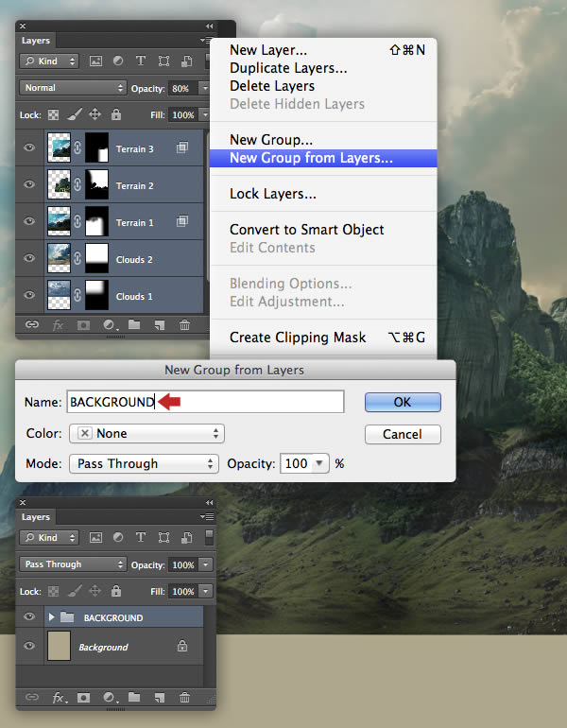Choose Convert to Smart Object item

coord(323,230)
